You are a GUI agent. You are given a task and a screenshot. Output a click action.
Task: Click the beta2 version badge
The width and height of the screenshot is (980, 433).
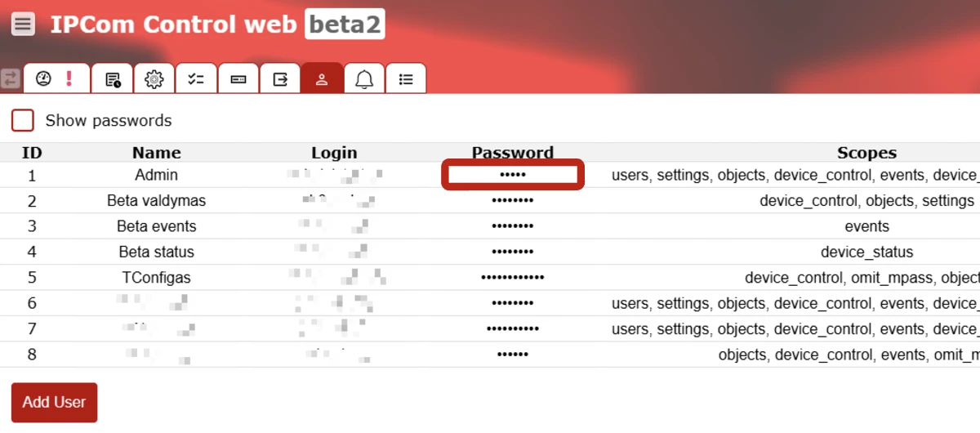[x=345, y=25]
